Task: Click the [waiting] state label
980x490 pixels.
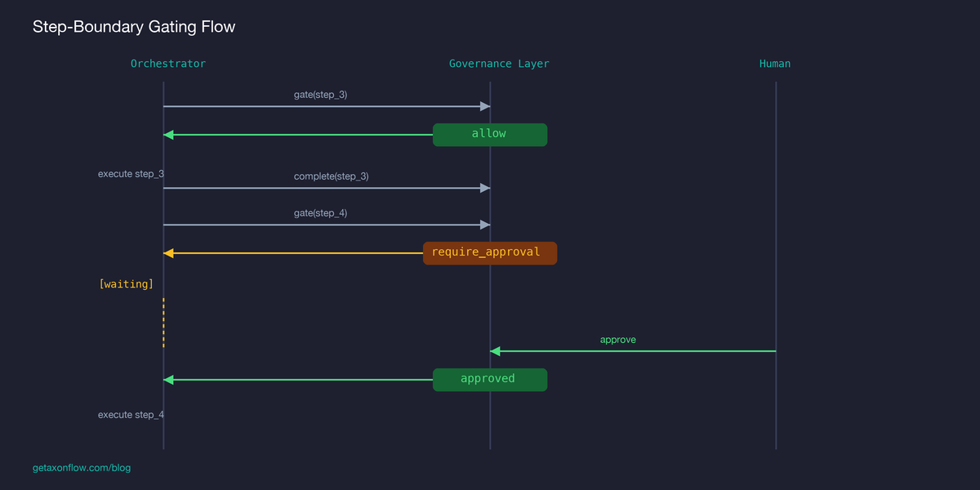Action: point(126,283)
